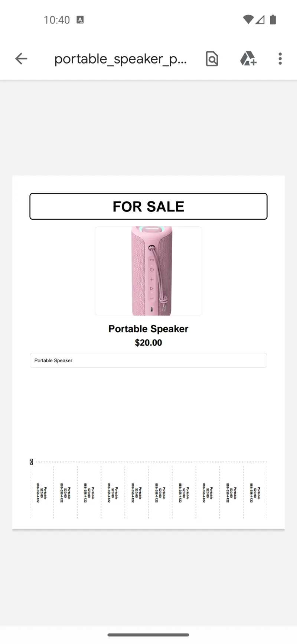Click the bold Portable Speaker heading
The height and width of the screenshot is (644, 297).
(x=148, y=329)
